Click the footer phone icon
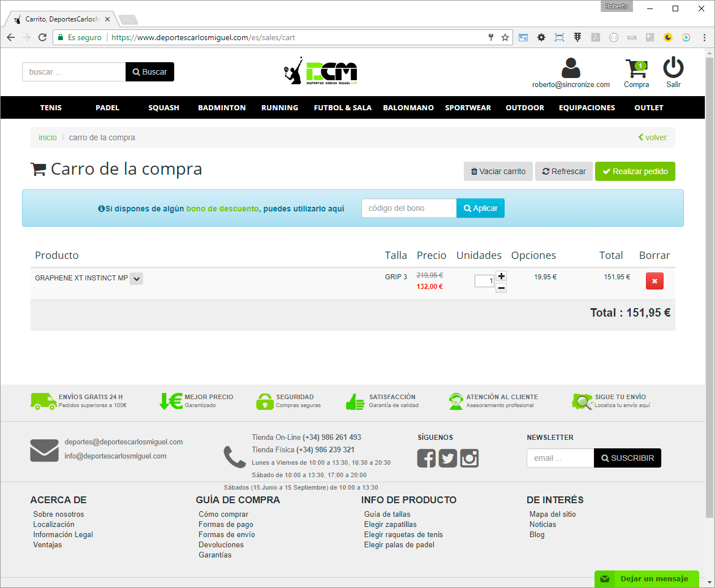This screenshot has width=715, height=588. tap(235, 457)
